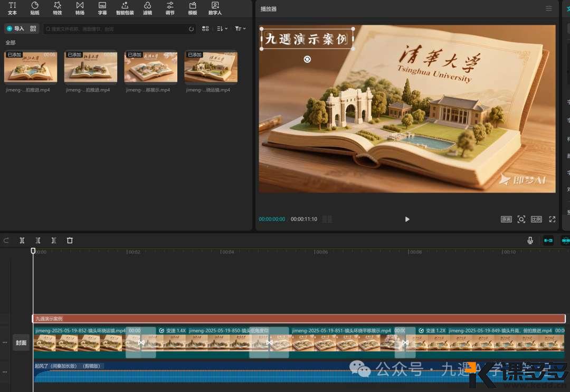Open the player panel hamburger menu
This screenshot has height=392, width=570.
pos(549,8)
